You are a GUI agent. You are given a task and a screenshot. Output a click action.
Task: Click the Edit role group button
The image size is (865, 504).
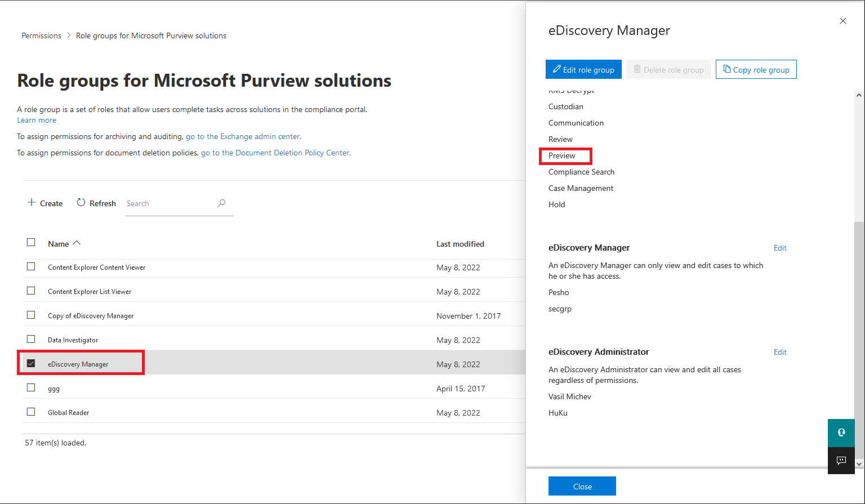point(583,69)
